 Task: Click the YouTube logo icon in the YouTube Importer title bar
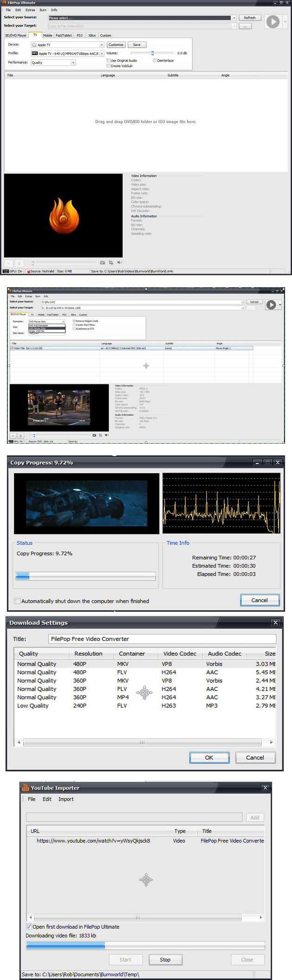click(26, 787)
